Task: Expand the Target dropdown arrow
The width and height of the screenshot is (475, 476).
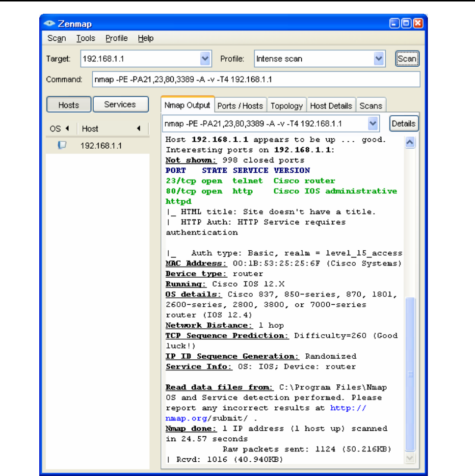Action: (x=205, y=58)
